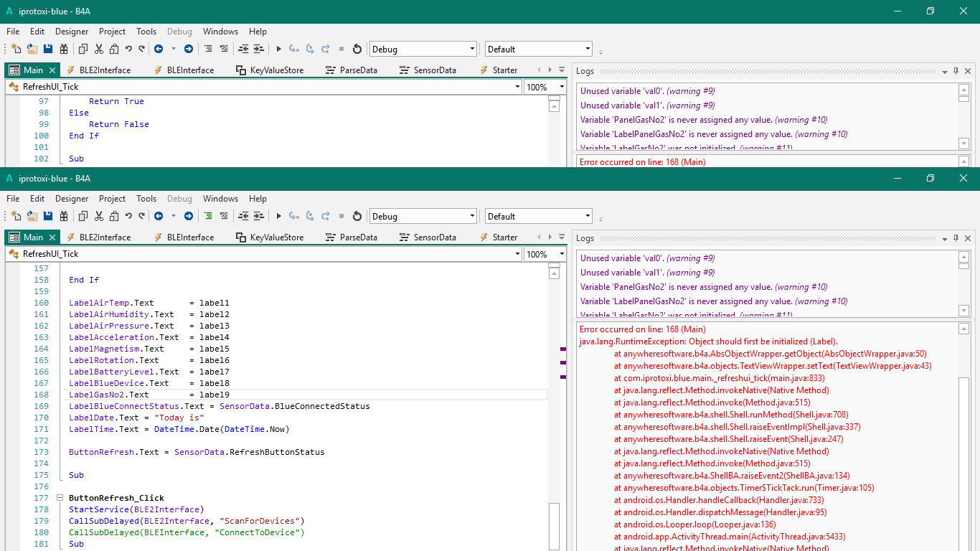Open the 100% zoom dropdown in front window
This screenshot has width=980, height=551.
(x=562, y=254)
